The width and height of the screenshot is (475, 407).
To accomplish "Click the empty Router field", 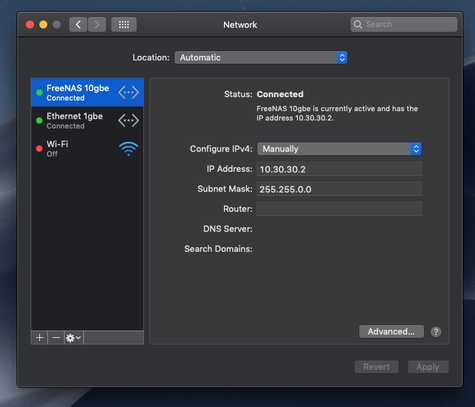I will pyautogui.click(x=339, y=209).
